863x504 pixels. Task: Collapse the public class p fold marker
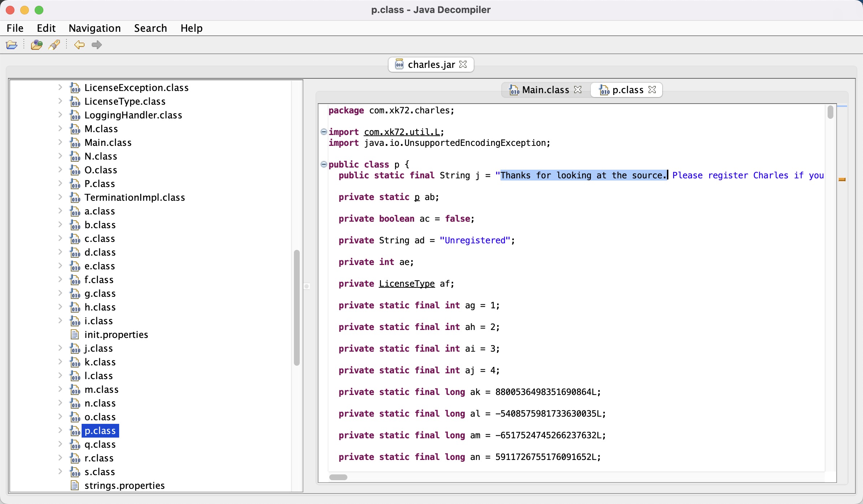pos(324,164)
